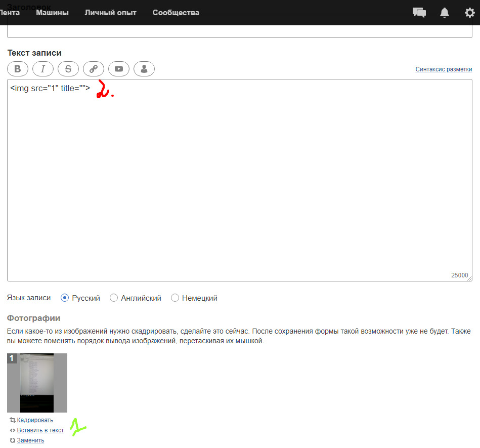Select Немецкий as the post language
The image size is (480, 448).
(175, 298)
